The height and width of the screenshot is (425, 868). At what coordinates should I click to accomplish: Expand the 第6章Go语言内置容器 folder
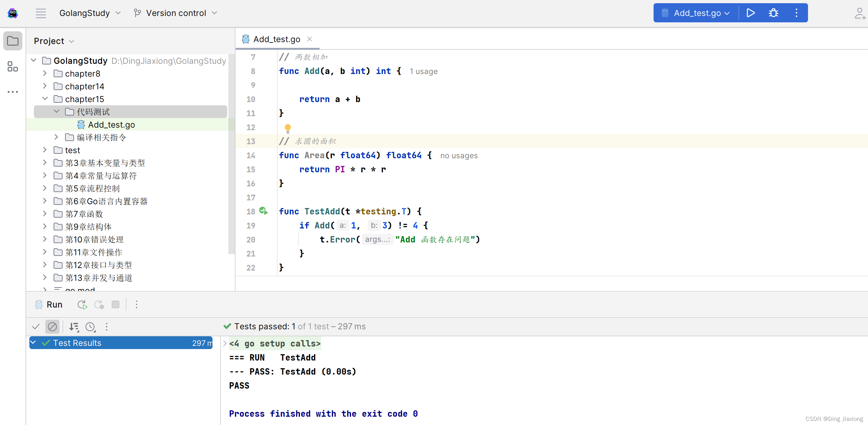[45, 201]
